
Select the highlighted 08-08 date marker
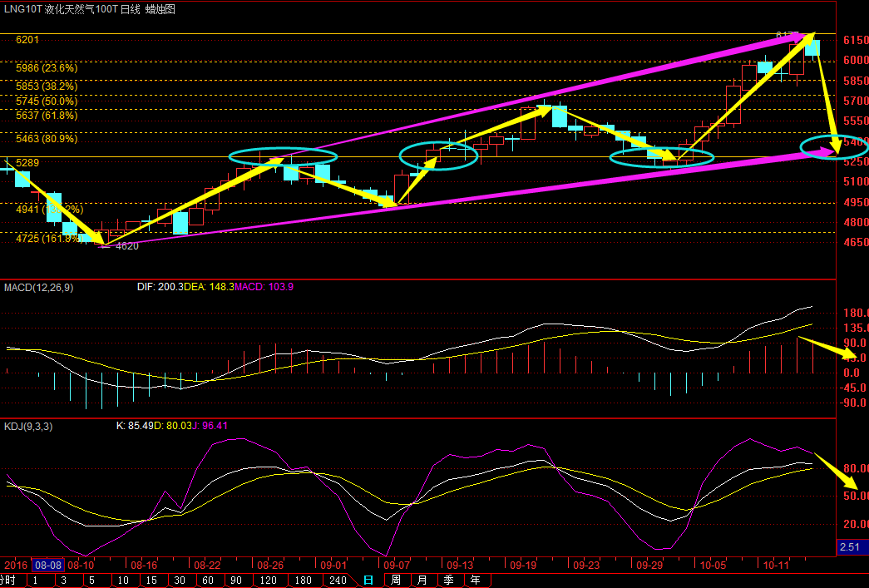point(47,564)
